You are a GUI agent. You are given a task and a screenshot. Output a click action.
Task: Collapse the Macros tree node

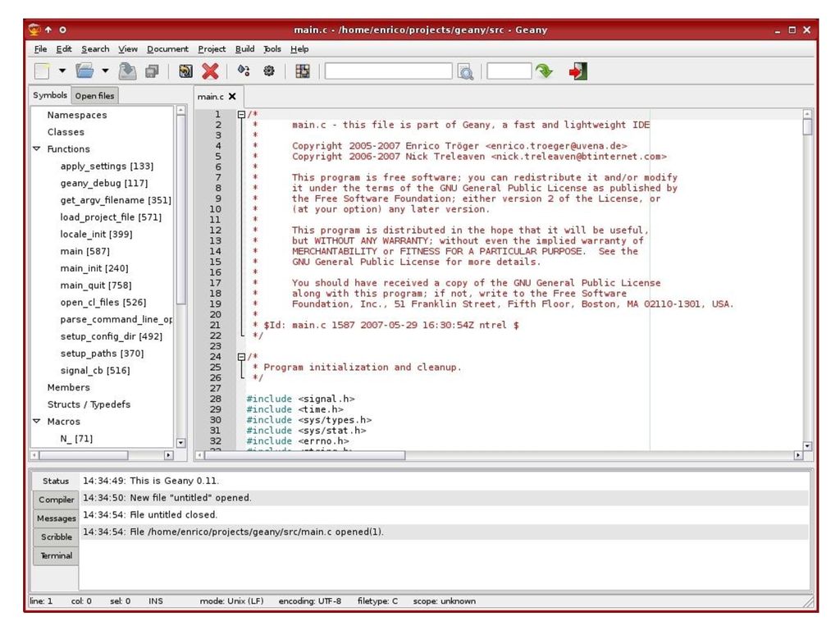37,421
